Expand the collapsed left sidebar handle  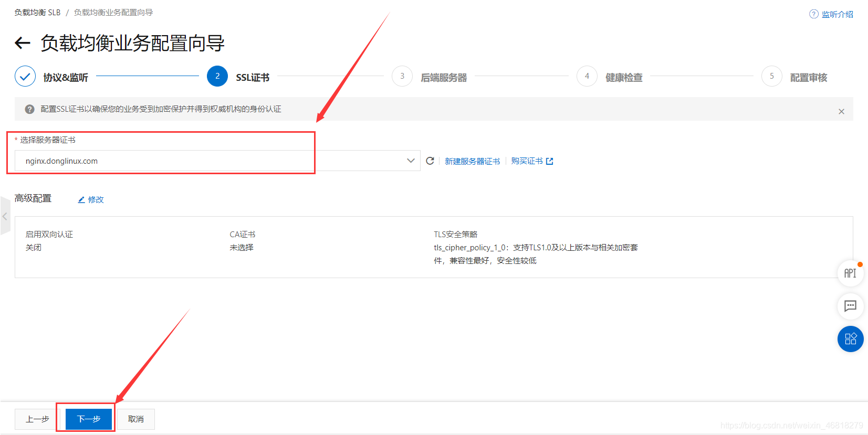(x=5, y=216)
